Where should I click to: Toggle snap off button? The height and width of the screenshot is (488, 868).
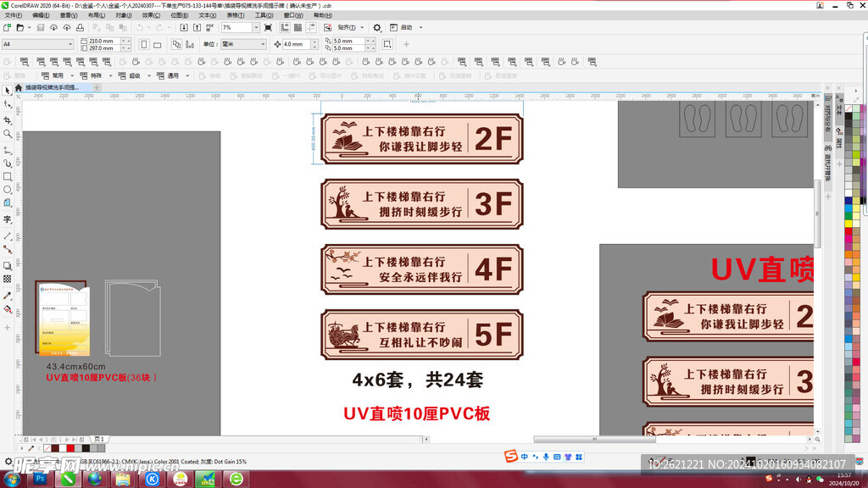328,27
